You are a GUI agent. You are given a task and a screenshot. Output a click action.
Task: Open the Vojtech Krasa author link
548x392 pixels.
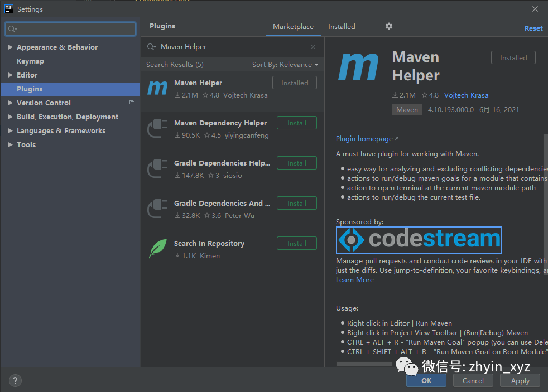466,95
